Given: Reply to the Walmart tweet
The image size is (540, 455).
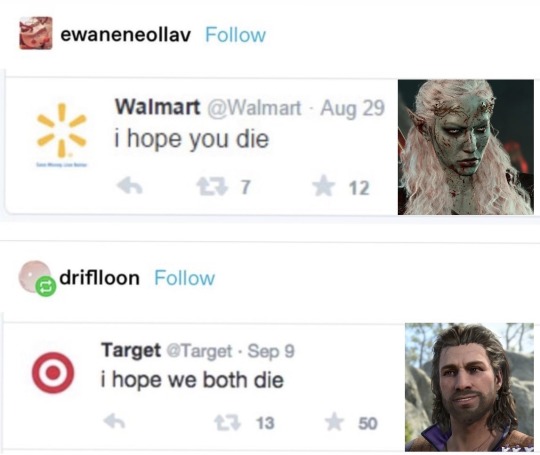Looking at the screenshot, I should pyautogui.click(x=129, y=187).
